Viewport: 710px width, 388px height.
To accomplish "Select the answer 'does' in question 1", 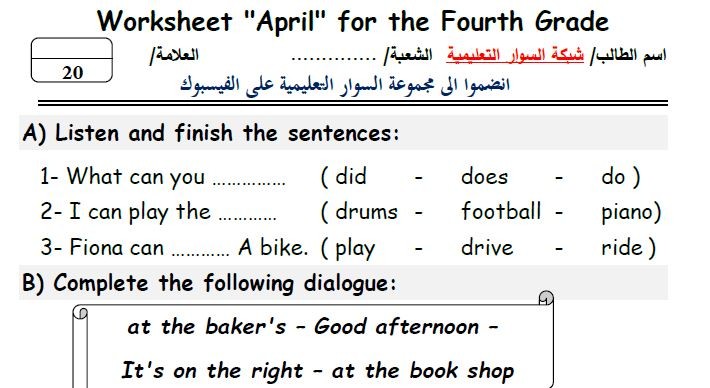I will click(x=484, y=177).
